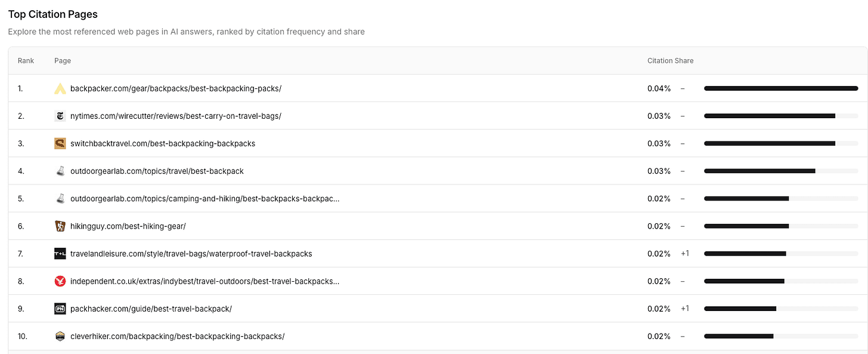Viewport: 868px width, 354px height.
Task: Click the CleverHiker favicon on rank 10
Action: click(x=60, y=336)
